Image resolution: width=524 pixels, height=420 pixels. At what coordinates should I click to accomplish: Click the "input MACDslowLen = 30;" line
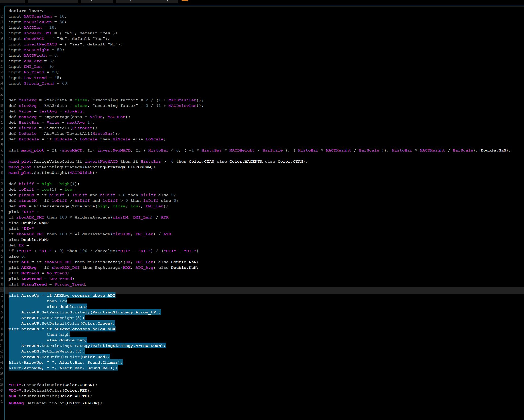38,22
